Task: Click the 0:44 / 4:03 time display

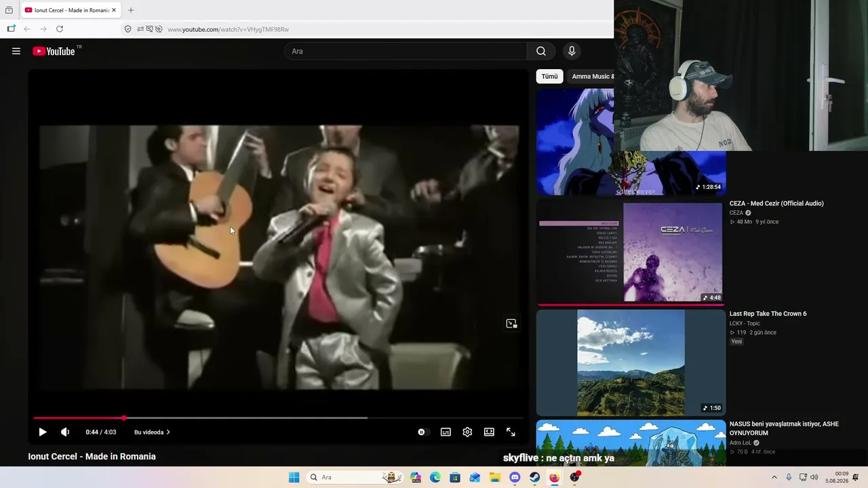Action: pos(101,432)
